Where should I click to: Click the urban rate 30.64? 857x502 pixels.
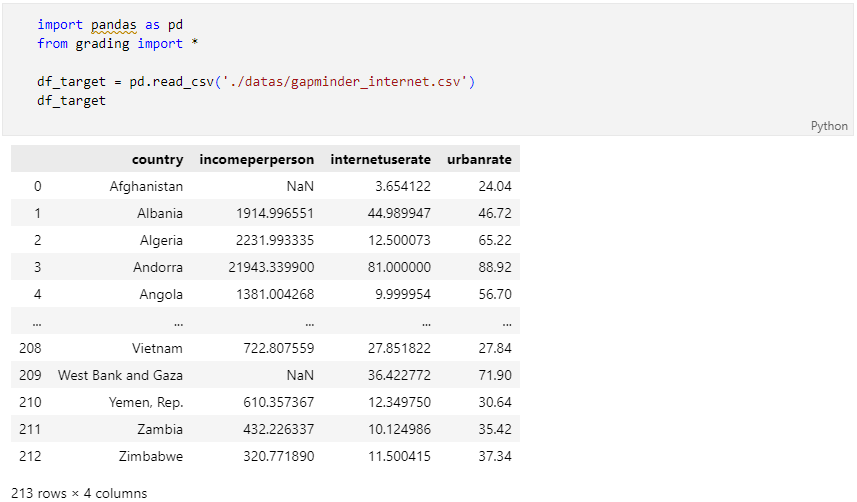coord(495,402)
